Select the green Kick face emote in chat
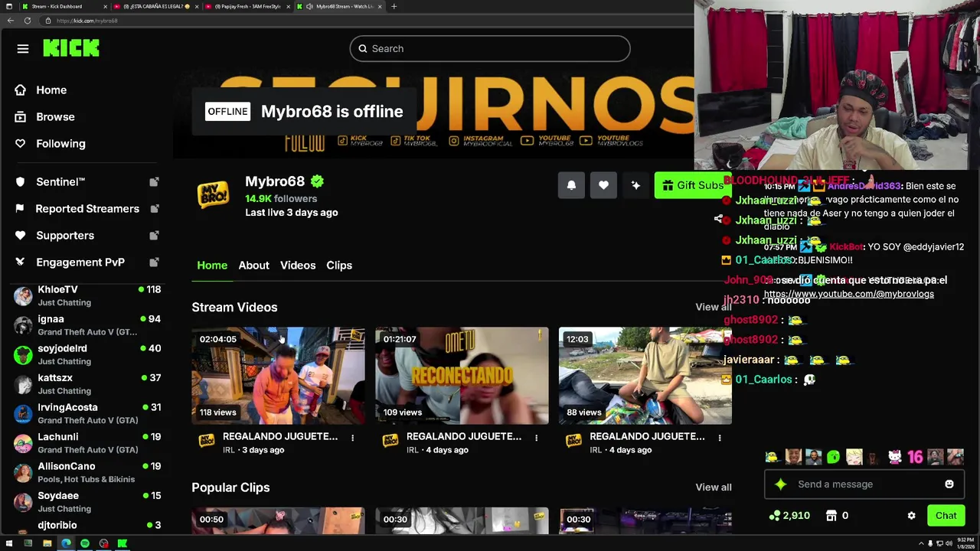 tap(833, 458)
